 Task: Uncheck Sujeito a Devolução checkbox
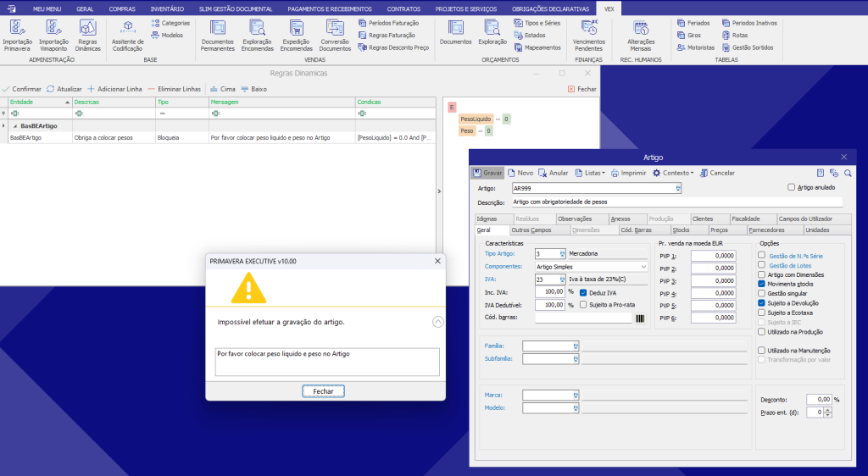(762, 303)
